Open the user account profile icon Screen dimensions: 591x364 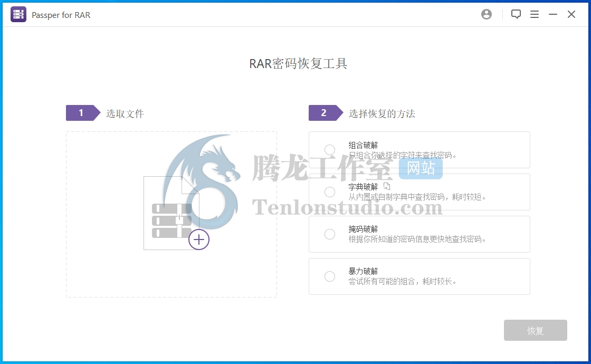pos(486,14)
